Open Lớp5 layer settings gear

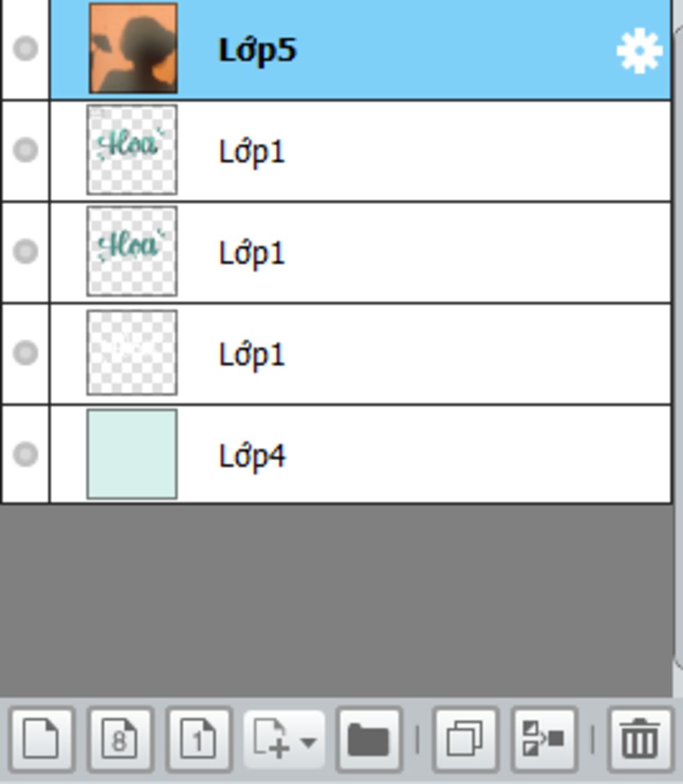tap(640, 51)
